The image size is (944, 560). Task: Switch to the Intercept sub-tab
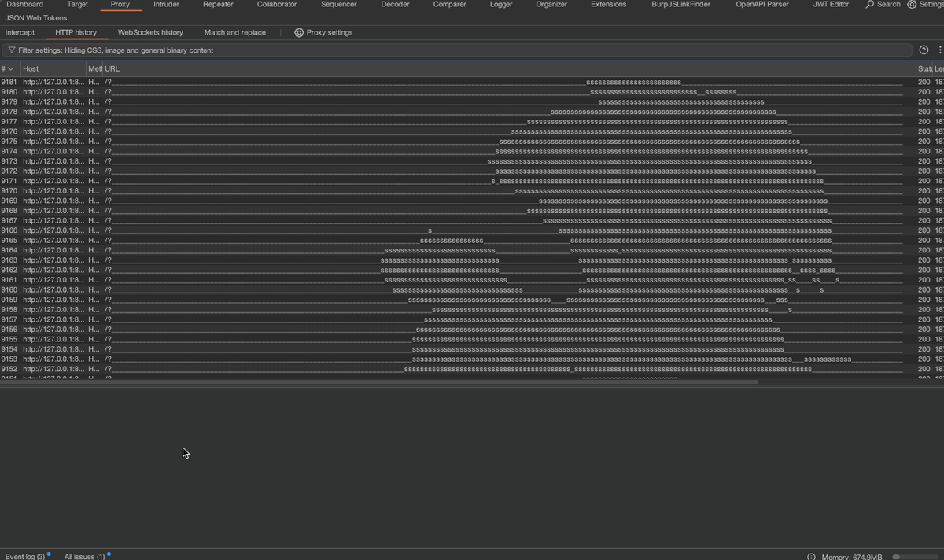(x=20, y=33)
